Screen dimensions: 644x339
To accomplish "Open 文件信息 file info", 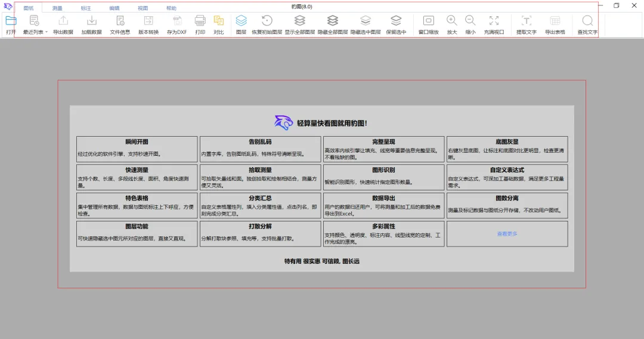I will (120, 24).
